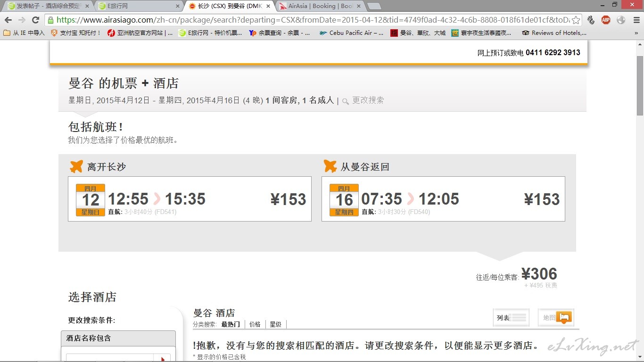Open the 从 IE 中导入 bookmarks folder
The image size is (644, 362).
[24, 33]
